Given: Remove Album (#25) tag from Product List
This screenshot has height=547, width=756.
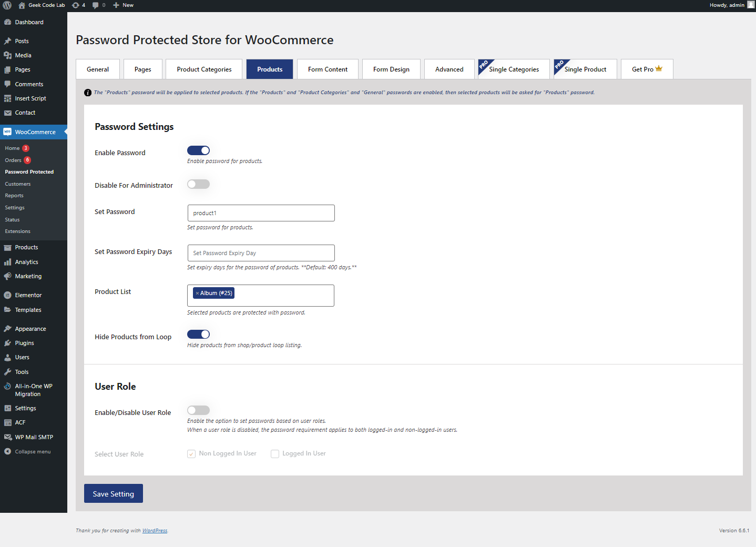Looking at the screenshot, I should point(197,293).
